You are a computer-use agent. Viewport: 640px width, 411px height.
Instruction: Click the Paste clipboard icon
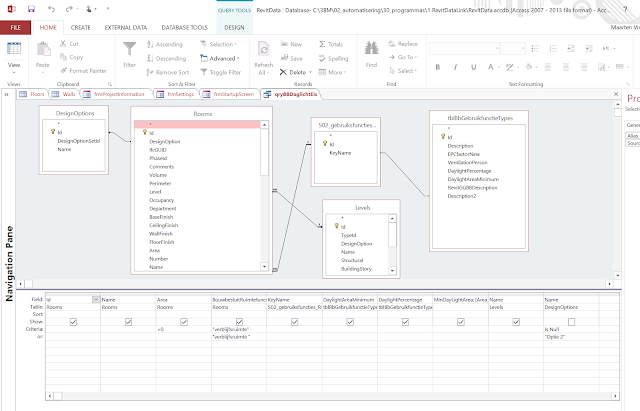click(43, 49)
